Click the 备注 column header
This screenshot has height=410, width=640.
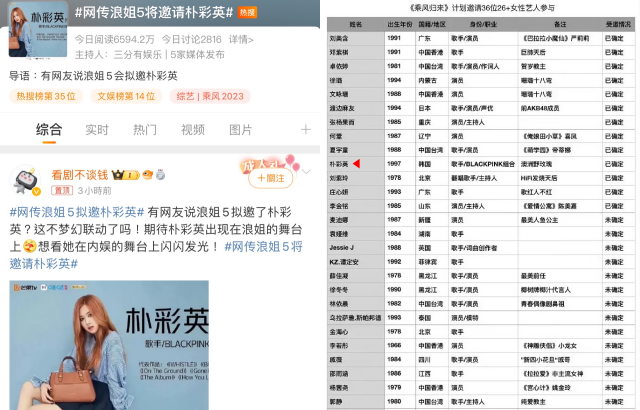(x=560, y=24)
